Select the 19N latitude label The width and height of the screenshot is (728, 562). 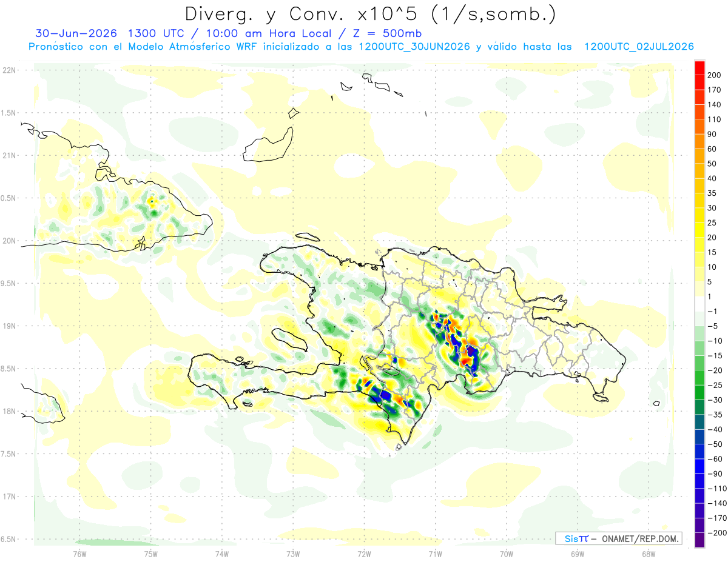[8, 326]
